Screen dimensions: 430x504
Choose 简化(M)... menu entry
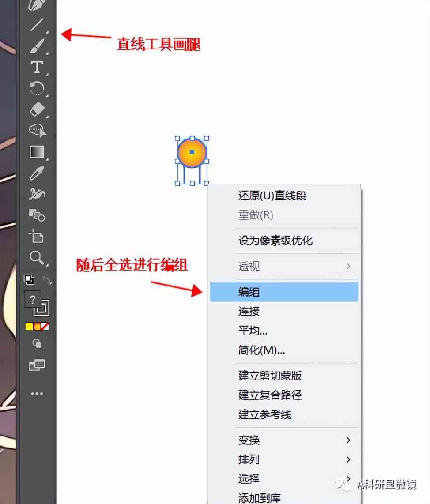[x=284, y=350]
